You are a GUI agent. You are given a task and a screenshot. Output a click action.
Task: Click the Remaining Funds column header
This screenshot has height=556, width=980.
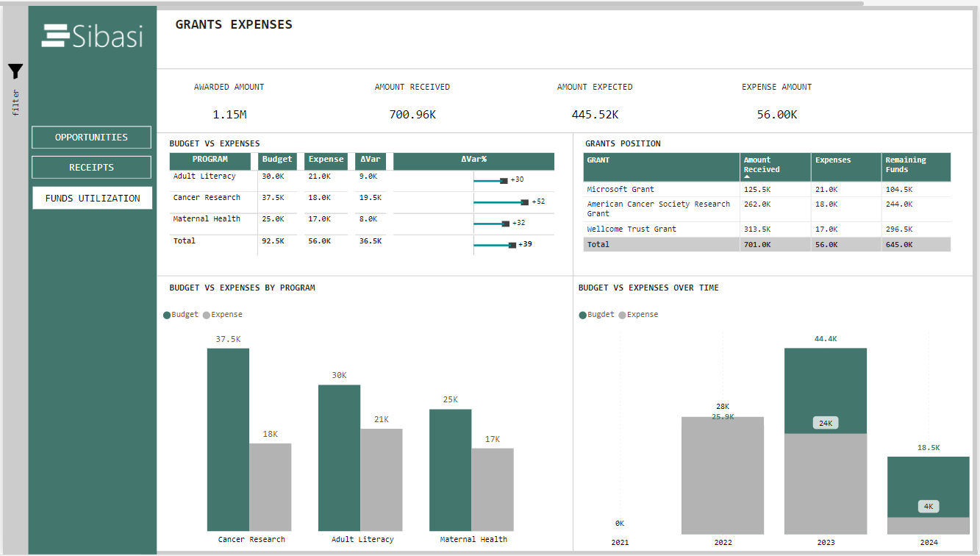tap(916, 167)
